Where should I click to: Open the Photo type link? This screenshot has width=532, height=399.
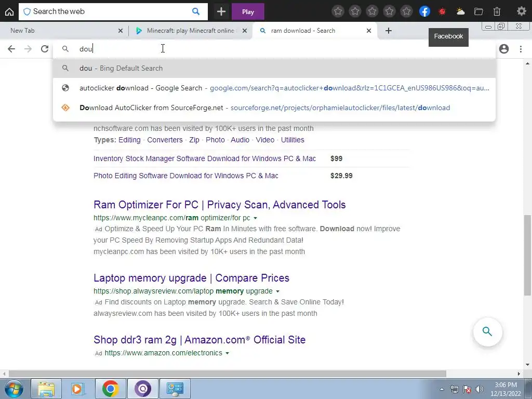coord(215,140)
